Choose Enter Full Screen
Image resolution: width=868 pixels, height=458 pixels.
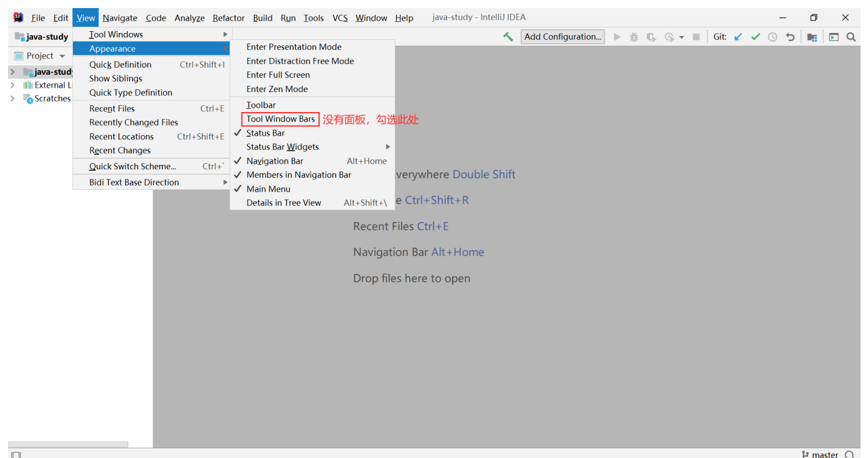pyautogui.click(x=313, y=75)
